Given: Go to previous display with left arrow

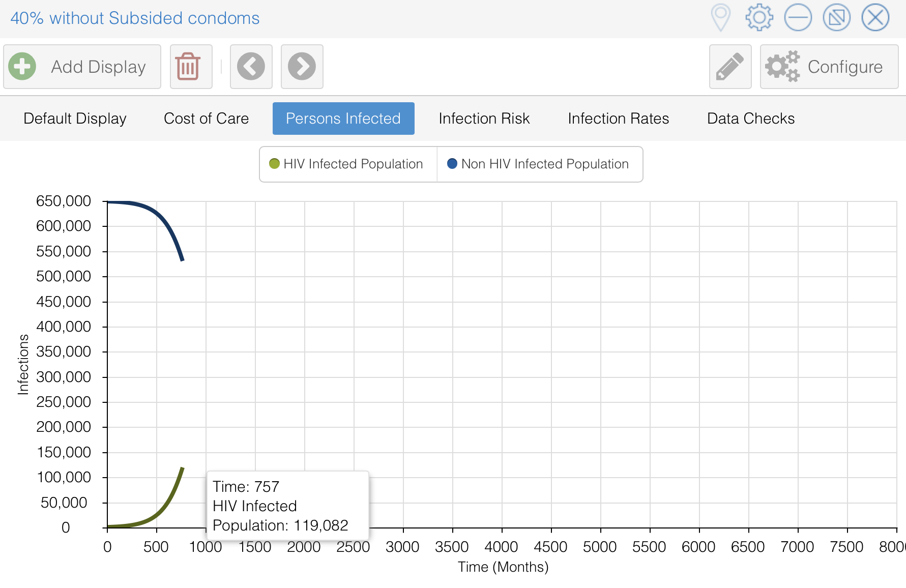Looking at the screenshot, I should (251, 67).
